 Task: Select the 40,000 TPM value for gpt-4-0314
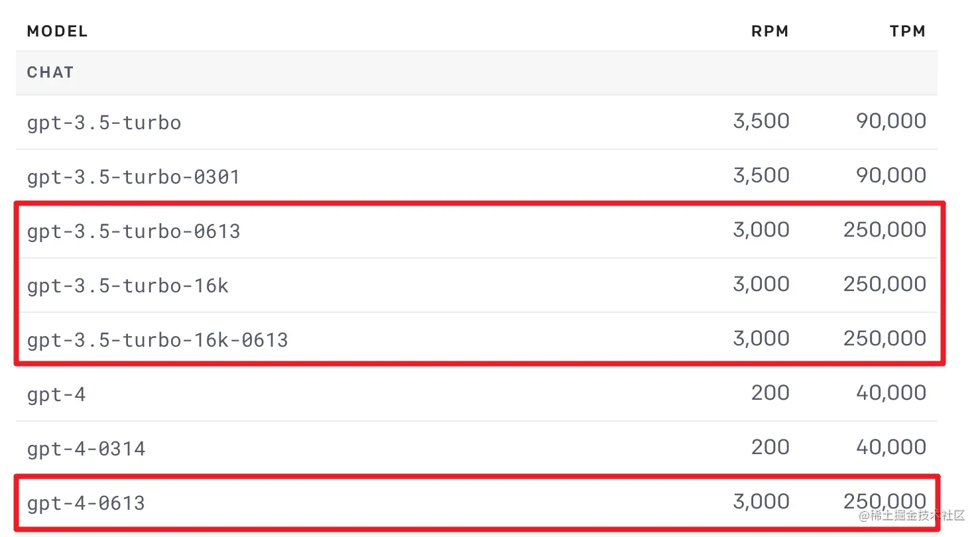coord(891,447)
